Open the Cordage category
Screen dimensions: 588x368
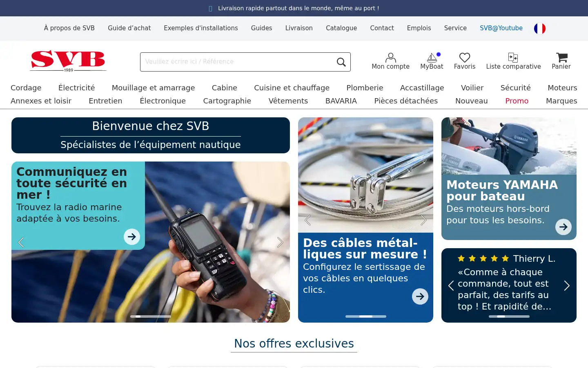coord(26,88)
